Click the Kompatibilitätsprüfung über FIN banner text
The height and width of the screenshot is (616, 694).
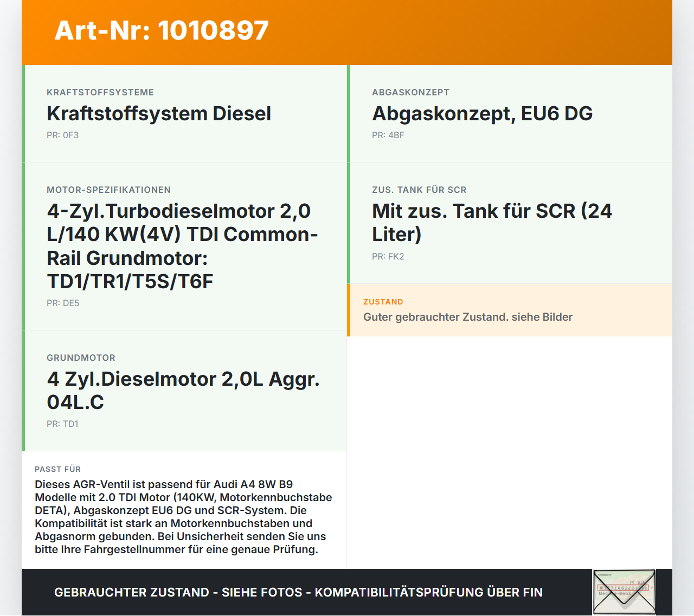pyautogui.click(x=298, y=592)
